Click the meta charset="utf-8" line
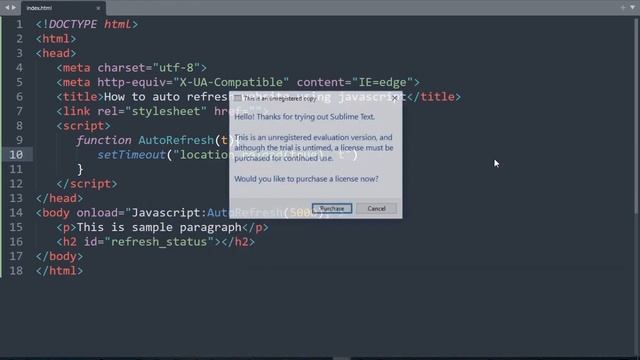The width and height of the screenshot is (640, 360). point(131,68)
